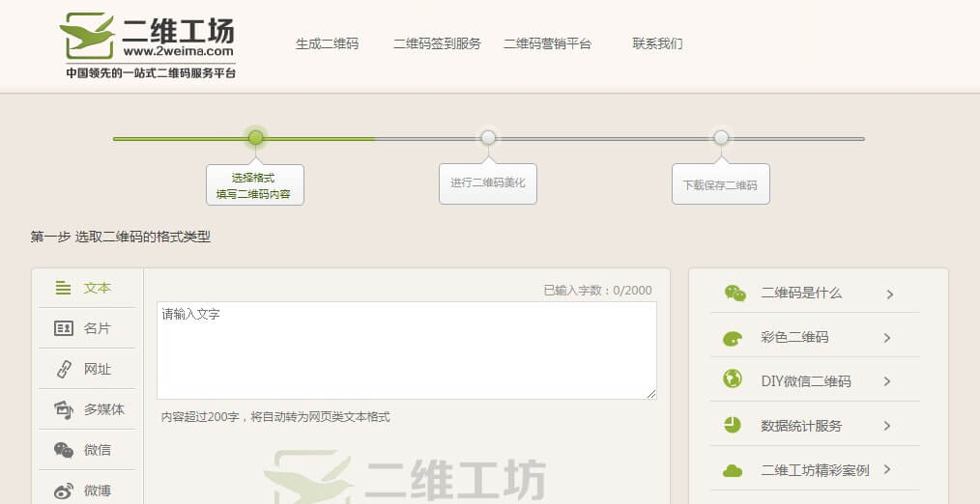
Task: Select the 文本 text format icon
Action: 64,288
